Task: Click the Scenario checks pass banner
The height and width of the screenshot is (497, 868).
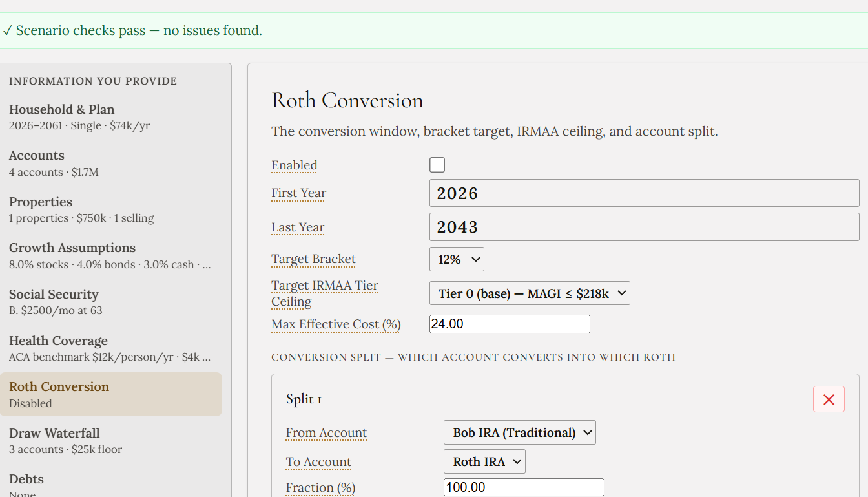Action: 434,30
